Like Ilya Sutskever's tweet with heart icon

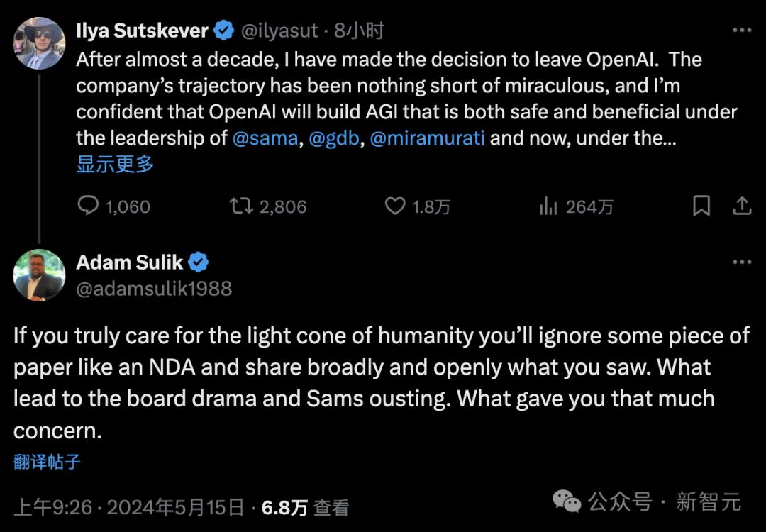(394, 206)
